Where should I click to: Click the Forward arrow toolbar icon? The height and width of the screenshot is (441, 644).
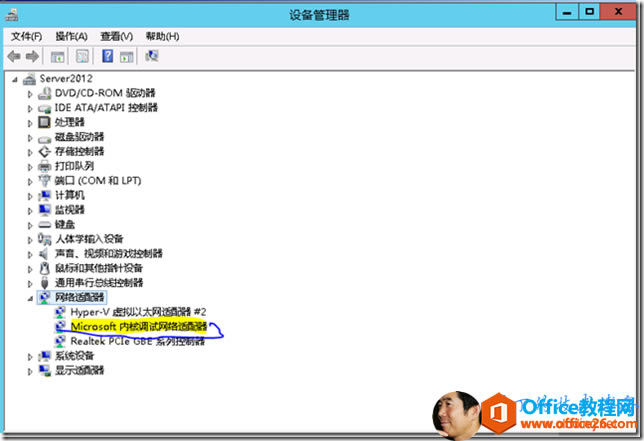click(x=32, y=56)
